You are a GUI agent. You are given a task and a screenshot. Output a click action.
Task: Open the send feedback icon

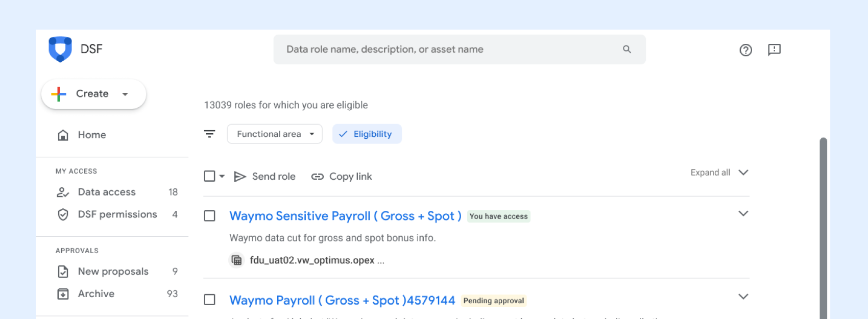pos(774,50)
